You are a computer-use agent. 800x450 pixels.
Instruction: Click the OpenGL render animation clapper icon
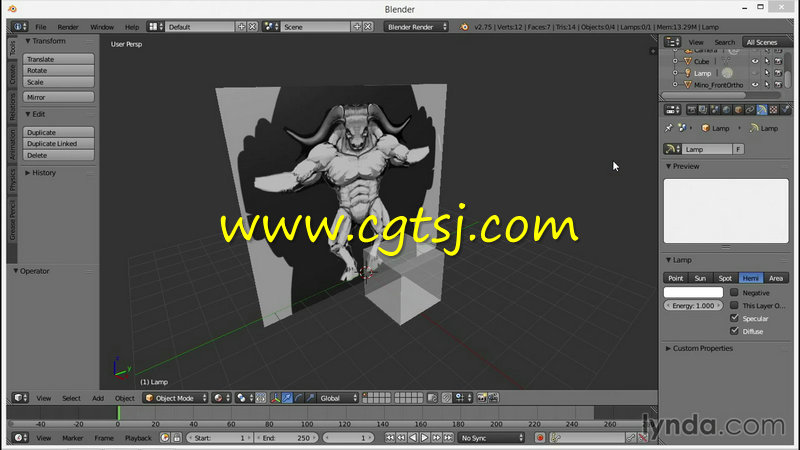pyautogui.click(x=493, y=398)
